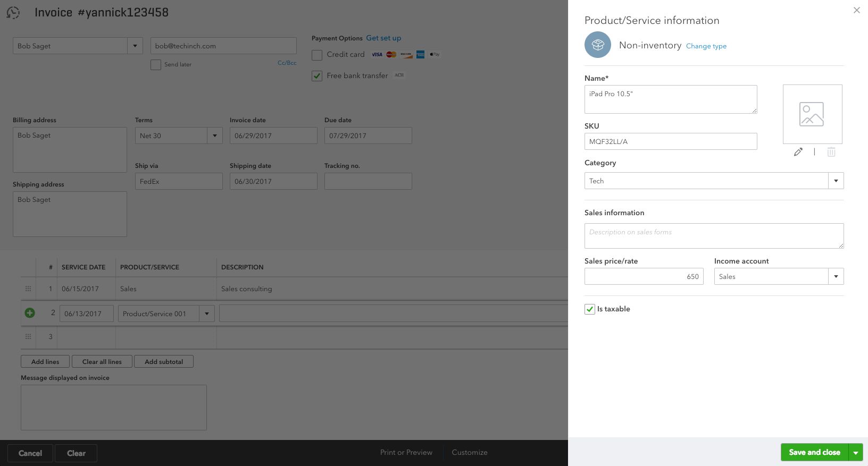This screenshot has width=868, height=466.
Task: Click the row 3 drag handle icon
Action: pos(28,336)
